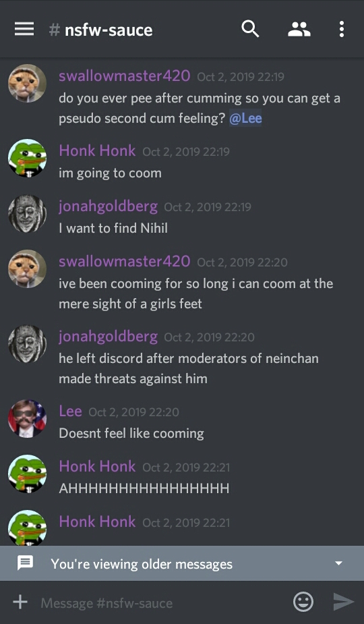Image resolution: width=364 pixels, height=624 pixels.
Task: Open Lee's sunglasses flag avatar
Action: (27, 418)
